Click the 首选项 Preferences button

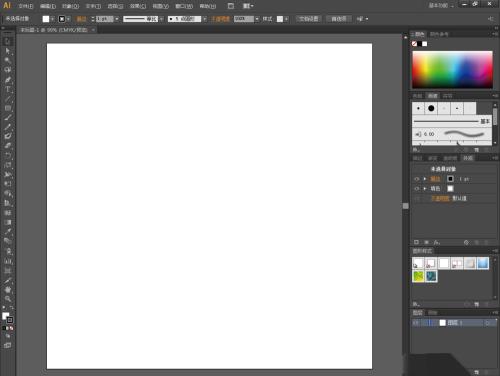tap(339, 19)
